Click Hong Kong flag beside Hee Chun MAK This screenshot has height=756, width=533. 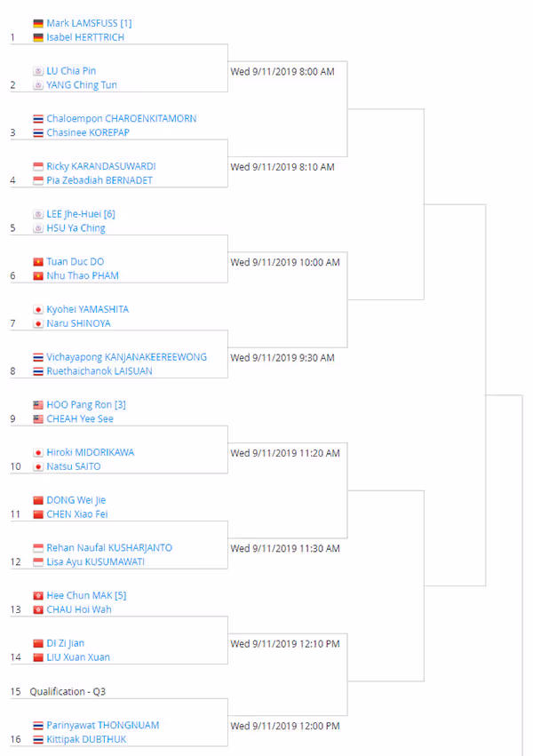coord(38,595)
